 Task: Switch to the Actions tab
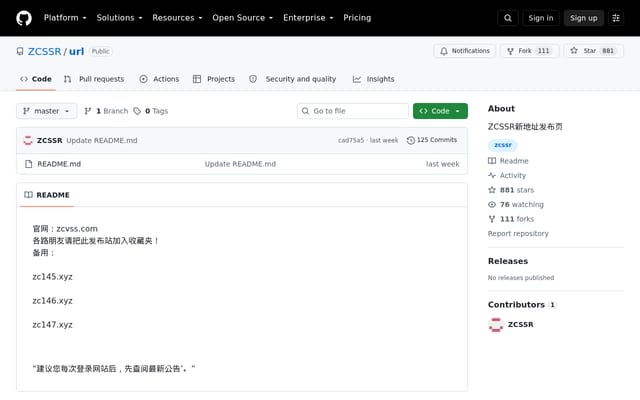[159, 79]
